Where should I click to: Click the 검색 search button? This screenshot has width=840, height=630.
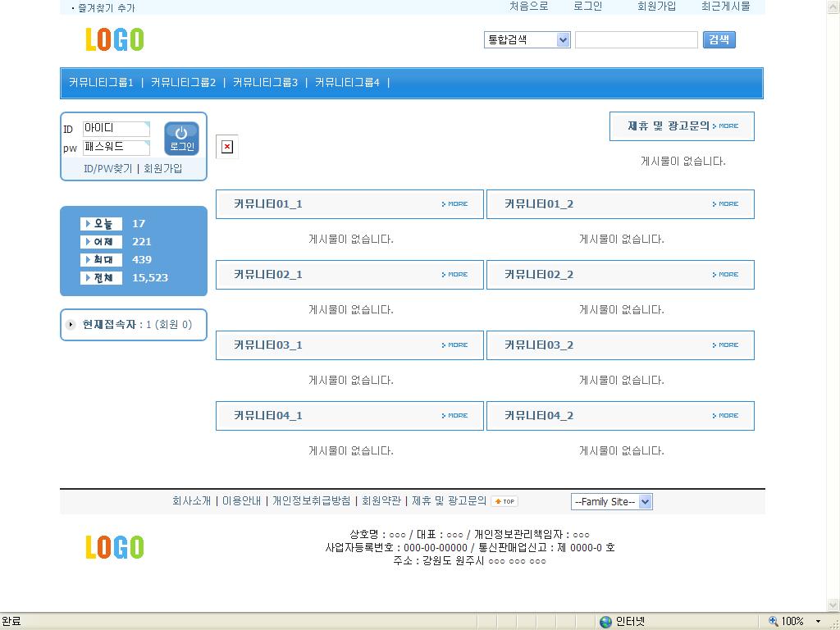click(719, 39)
